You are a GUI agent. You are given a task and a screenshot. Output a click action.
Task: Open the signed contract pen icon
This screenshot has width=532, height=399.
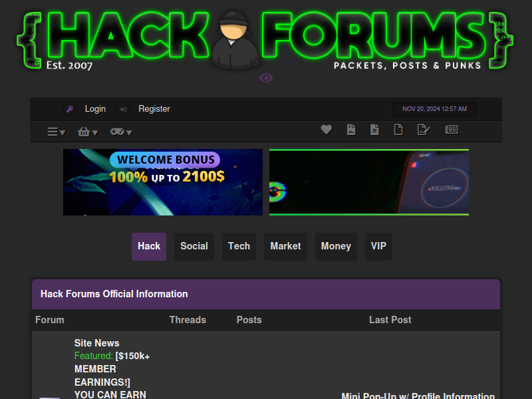tap(424, 130)
